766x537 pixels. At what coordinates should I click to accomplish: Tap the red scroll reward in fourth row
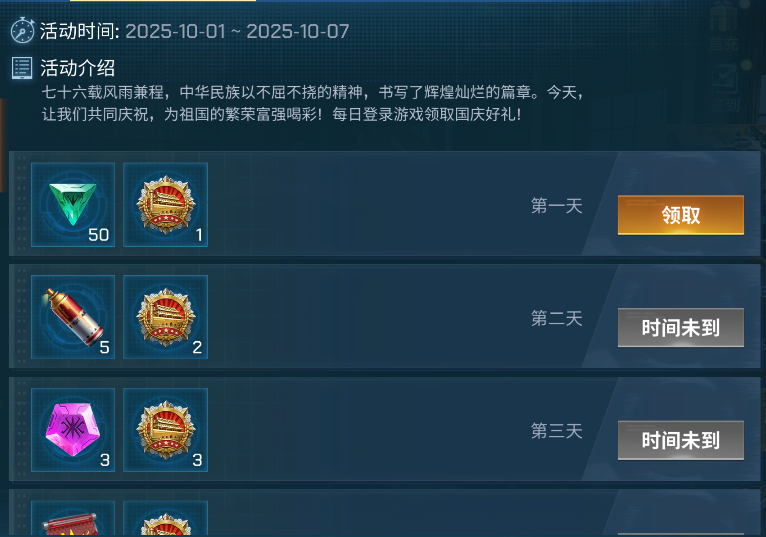click(73, 519)
